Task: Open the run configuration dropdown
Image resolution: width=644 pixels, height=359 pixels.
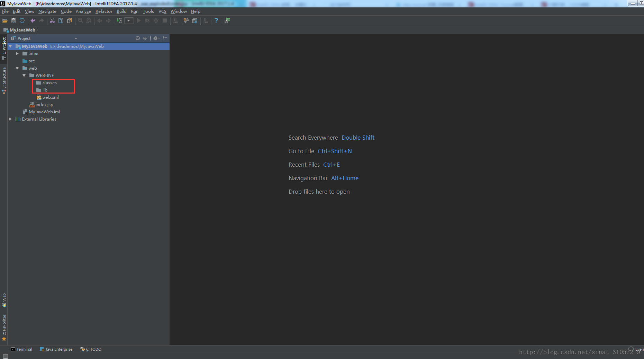Action: (129, 21)
